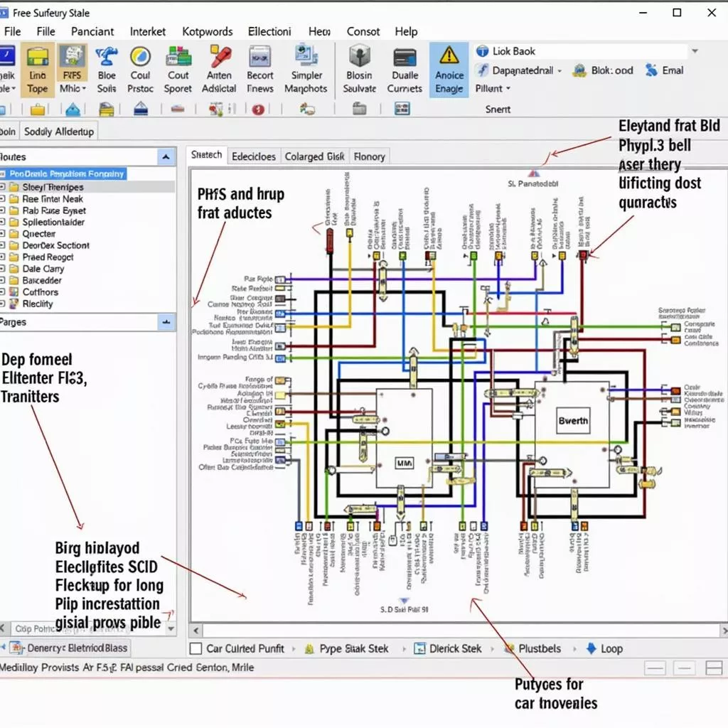Open the Interket menu
728x728 pixels.
coord(148,31)
